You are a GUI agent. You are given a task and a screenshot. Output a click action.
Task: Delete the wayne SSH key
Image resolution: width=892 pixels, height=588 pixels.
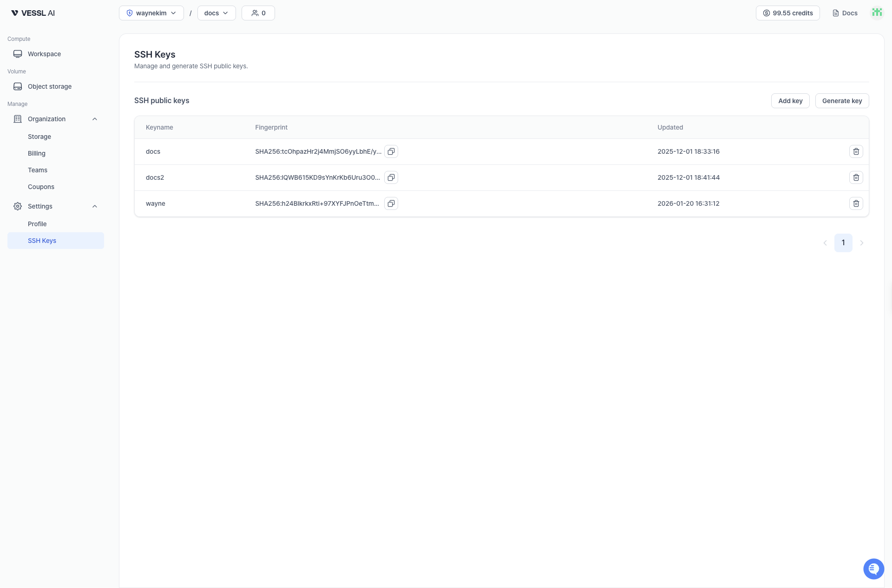tap(856, 203)
